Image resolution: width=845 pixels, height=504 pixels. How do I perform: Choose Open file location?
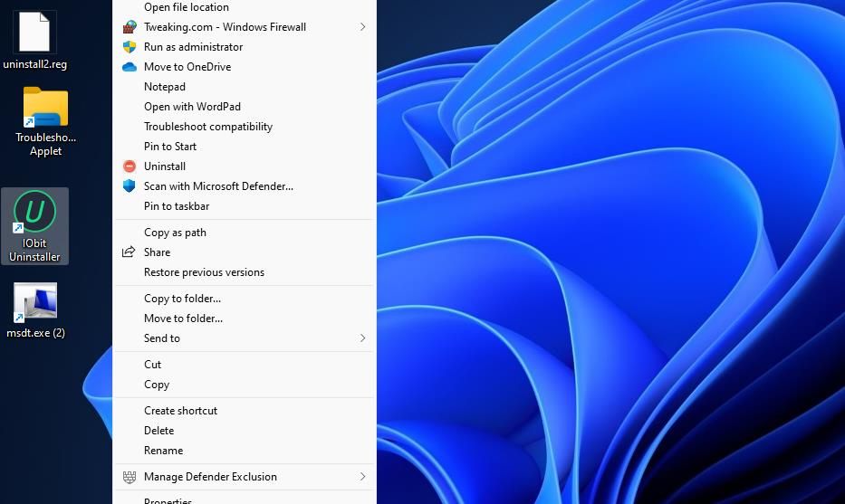186,7
